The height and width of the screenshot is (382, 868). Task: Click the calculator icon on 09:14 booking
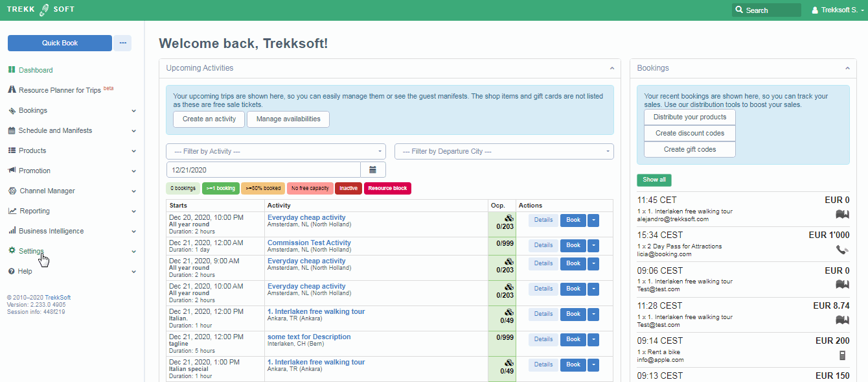[x=843, y=355]
